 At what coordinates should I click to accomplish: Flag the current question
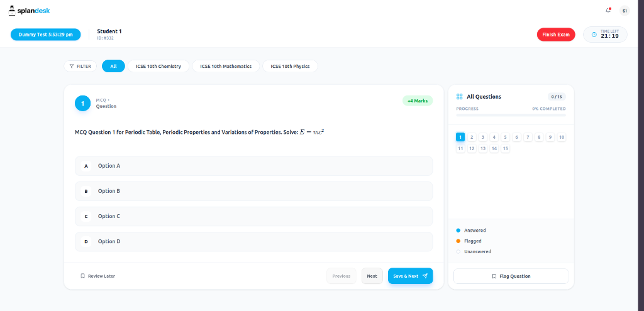pos(511,276)
